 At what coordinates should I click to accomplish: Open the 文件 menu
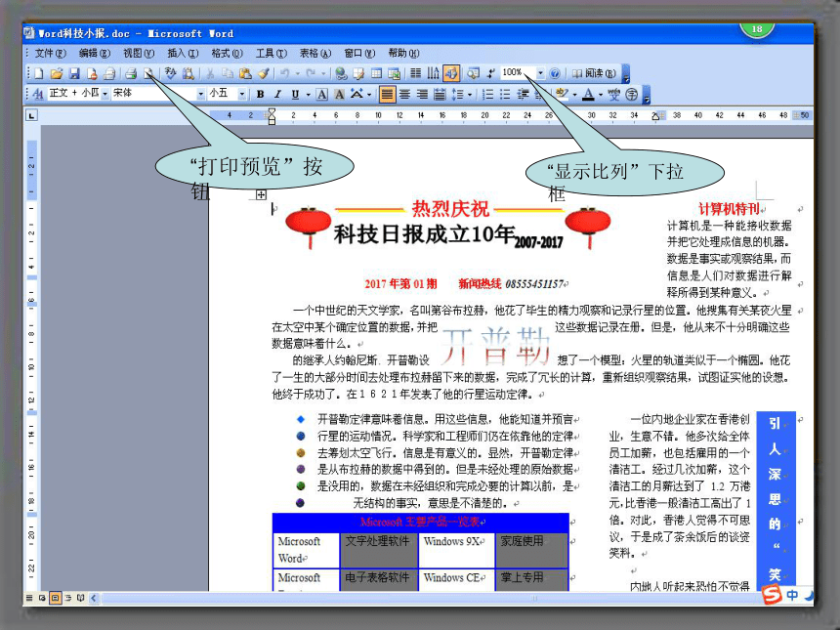pos(51,53)
